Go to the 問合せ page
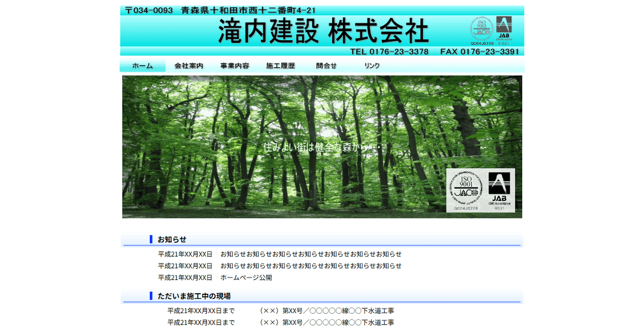Image resolution: width=644 pixels, height=333 pixels. (325, 65)
